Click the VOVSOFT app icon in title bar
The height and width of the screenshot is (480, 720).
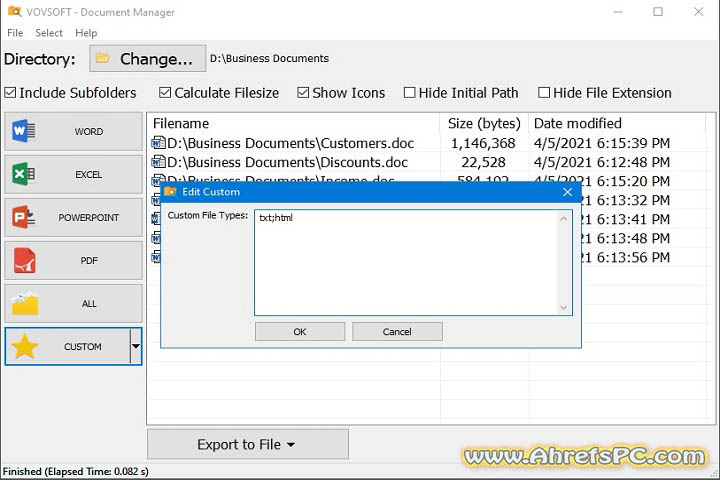(x=14, y=11)
